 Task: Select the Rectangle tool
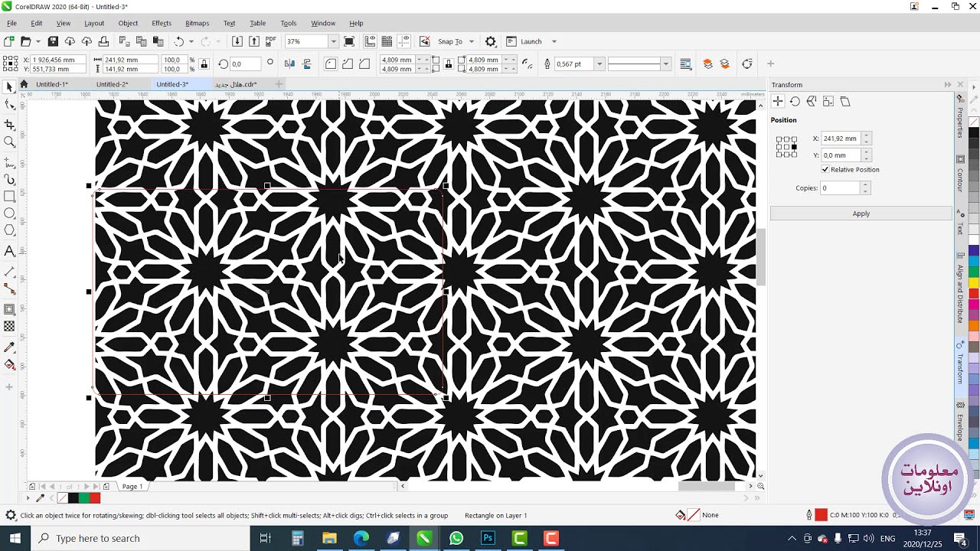pos(9,197)
